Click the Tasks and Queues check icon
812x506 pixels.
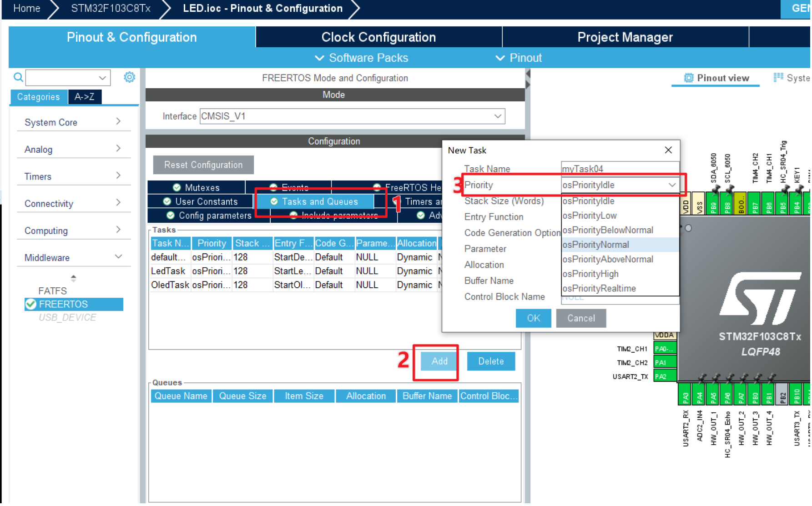(274, 201)
